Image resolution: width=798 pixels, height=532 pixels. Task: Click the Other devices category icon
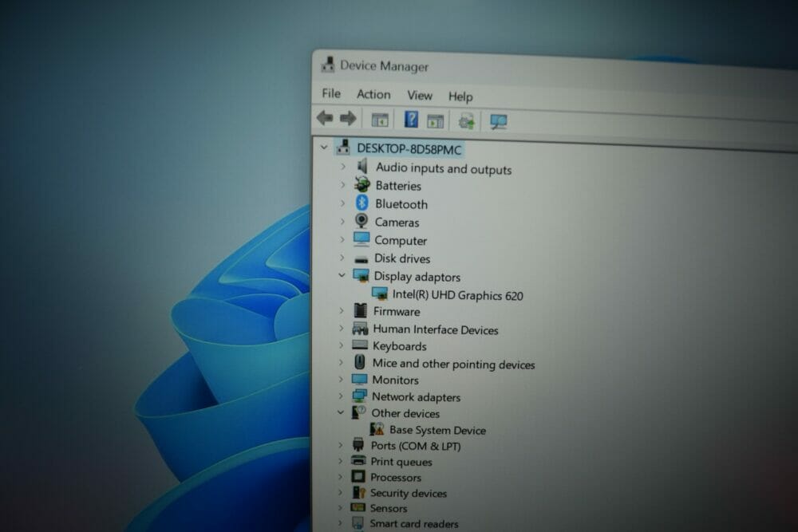[x=358, y=412]
